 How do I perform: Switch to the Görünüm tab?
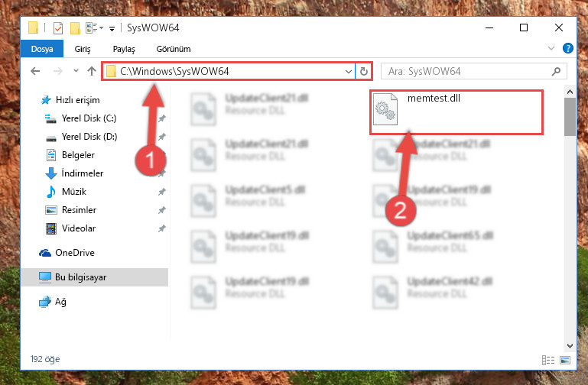pos(174,49)
